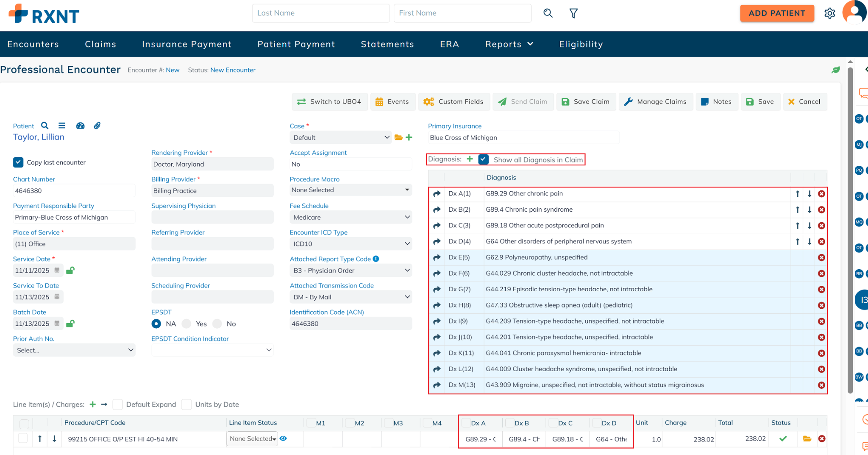Click the Last Name search field
This screenshot has height=455, width=868.
tap(320, 13)
